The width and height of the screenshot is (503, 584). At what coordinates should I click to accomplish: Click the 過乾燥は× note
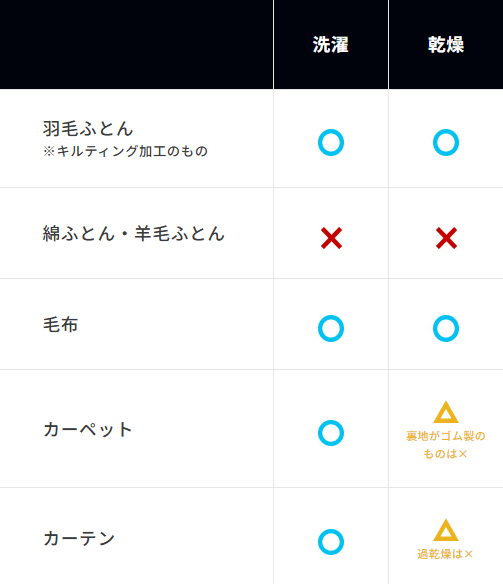coord(445,554)
